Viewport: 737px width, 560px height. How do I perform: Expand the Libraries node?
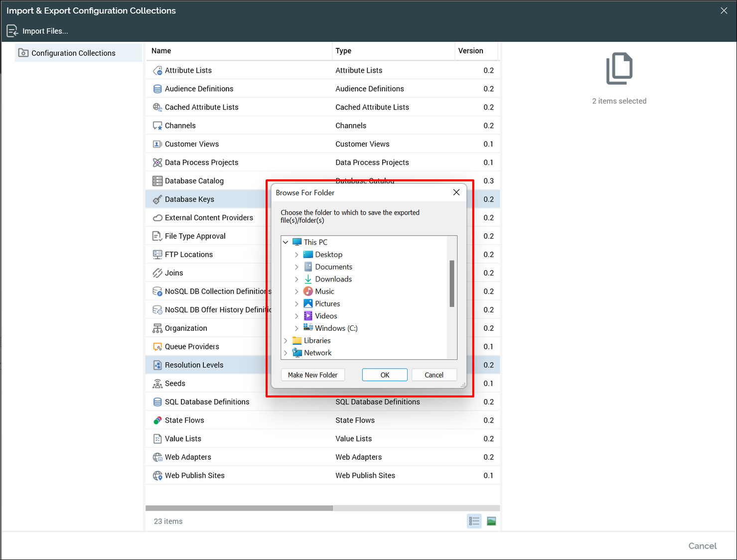click(x=286, y=341)
